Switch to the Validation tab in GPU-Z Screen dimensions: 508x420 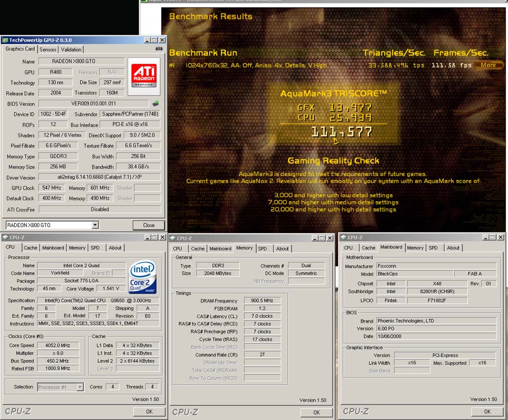71,50
